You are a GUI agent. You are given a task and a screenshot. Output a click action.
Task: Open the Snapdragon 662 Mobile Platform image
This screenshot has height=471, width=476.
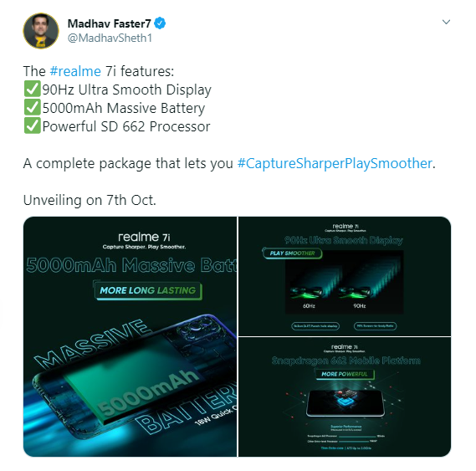345,397
